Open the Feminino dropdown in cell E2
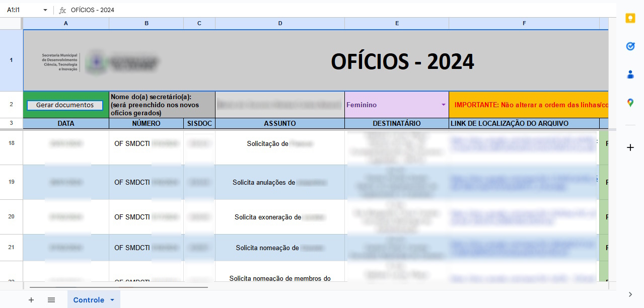 click(x=443, y=105)
